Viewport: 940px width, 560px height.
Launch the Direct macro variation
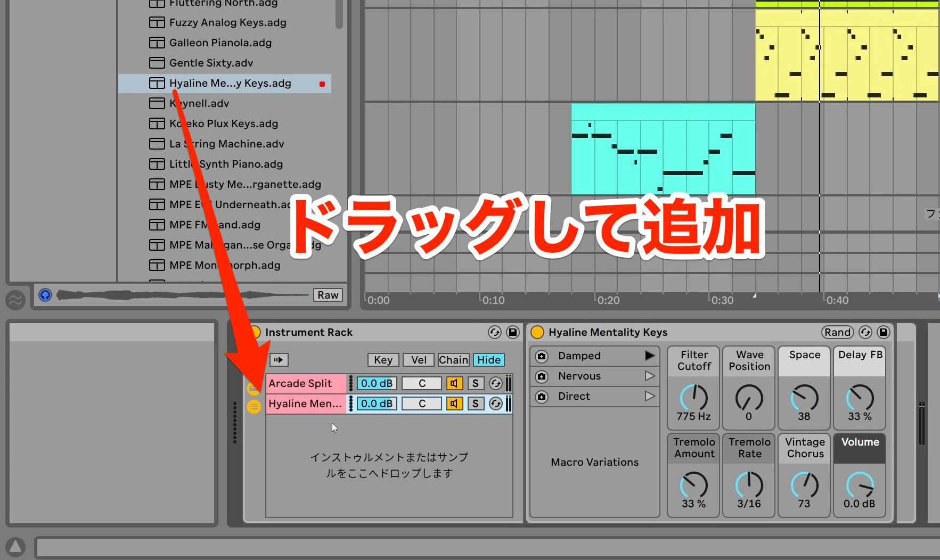(x=650, y=396)
